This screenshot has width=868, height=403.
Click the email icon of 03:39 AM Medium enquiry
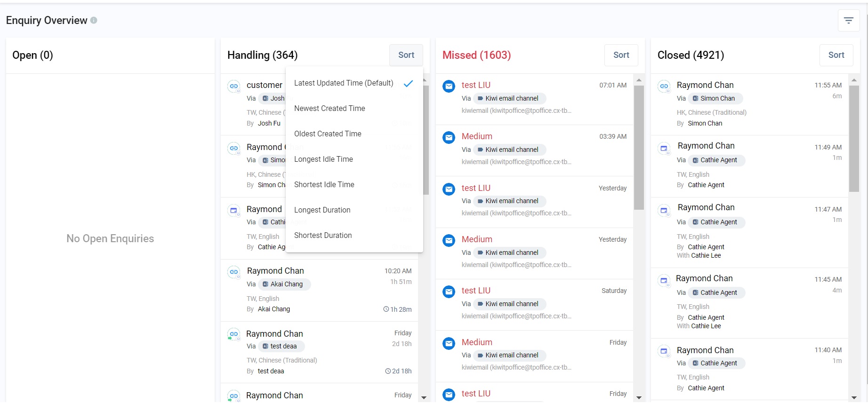pyautogui.click(x=449, y=137)
